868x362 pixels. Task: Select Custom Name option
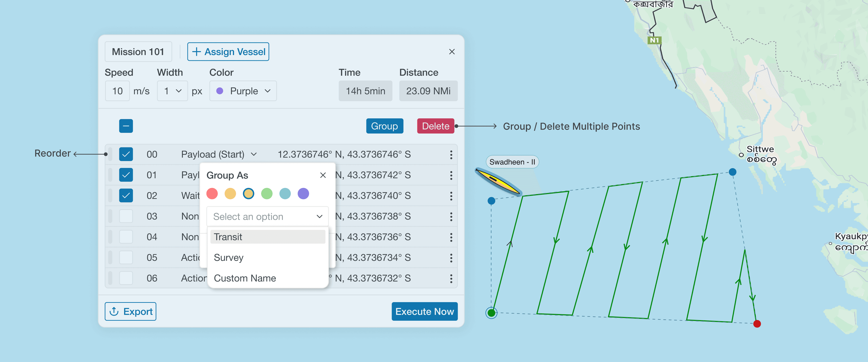click(245, 278)
